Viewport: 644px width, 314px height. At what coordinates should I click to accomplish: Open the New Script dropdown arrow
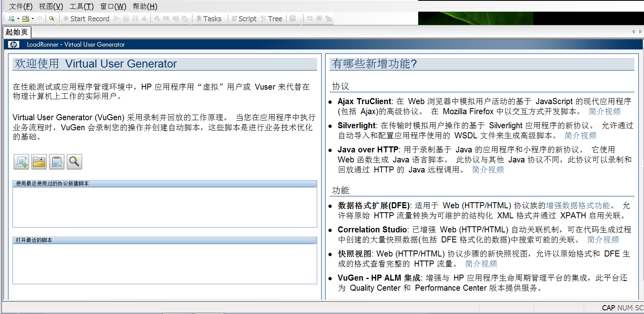tap(18, 18)
